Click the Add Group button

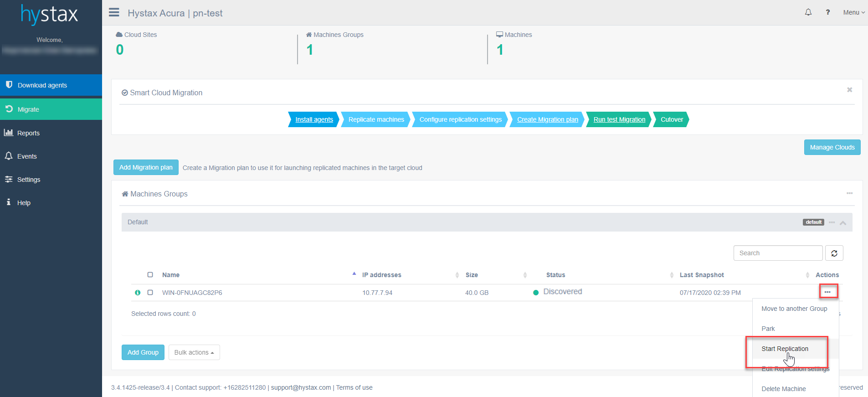click(143, 352)
